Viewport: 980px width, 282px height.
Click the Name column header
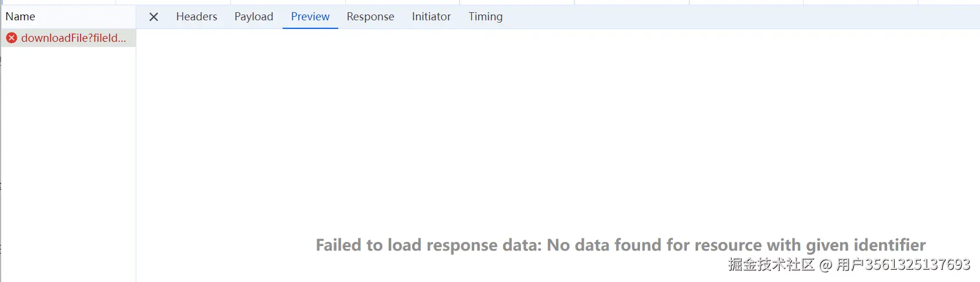pos(21,17)
